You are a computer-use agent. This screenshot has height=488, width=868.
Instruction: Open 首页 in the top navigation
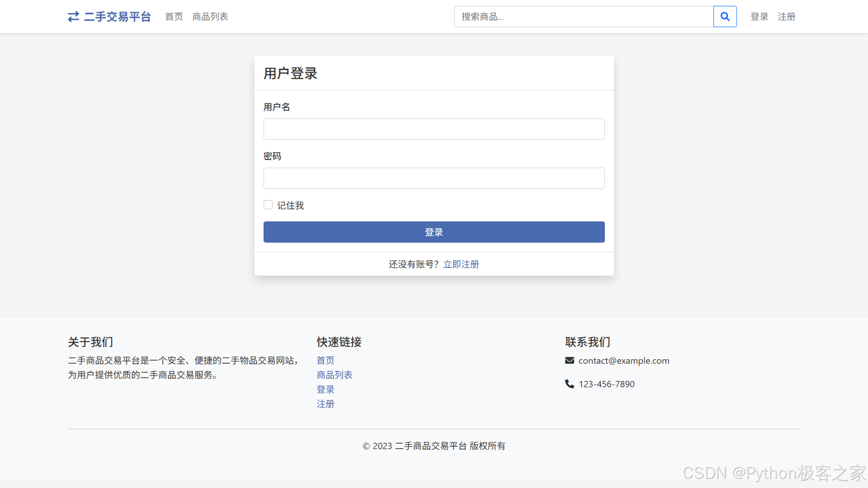[x=174, y=16]
